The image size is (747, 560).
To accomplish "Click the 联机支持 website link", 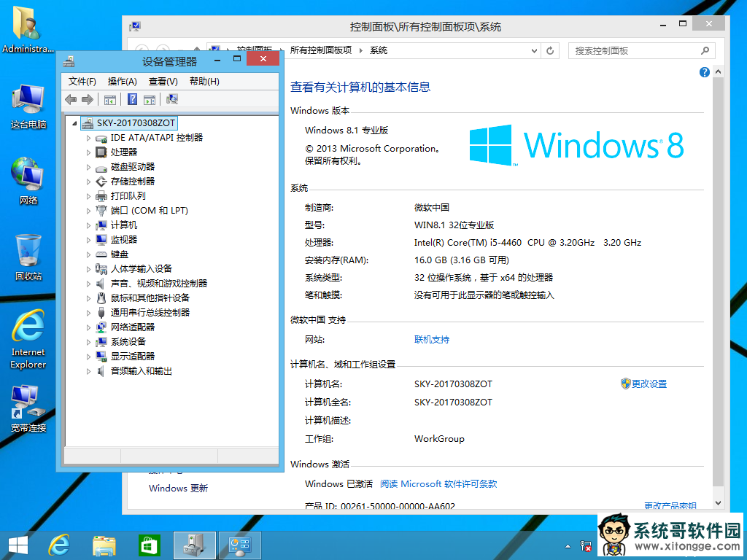I will click(x=432, y=340).
